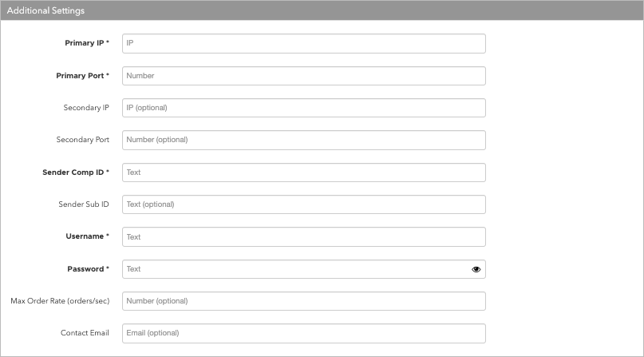The image size is (644, 357).
Task: Show password with the eye icon
Action: coord(476,269)
